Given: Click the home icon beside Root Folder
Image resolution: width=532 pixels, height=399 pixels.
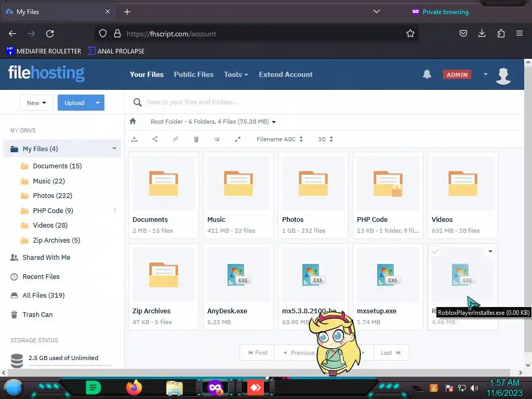Looking at the screenshot, I should click(x=132, y=121).
